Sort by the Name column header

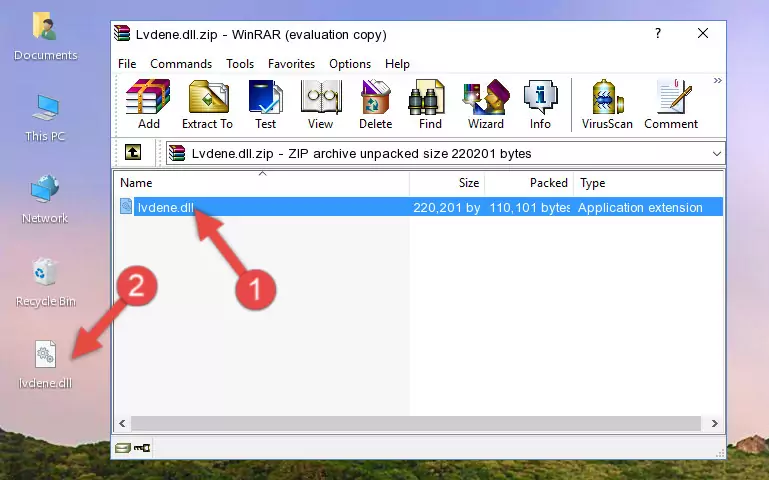(x=262, y=183)
